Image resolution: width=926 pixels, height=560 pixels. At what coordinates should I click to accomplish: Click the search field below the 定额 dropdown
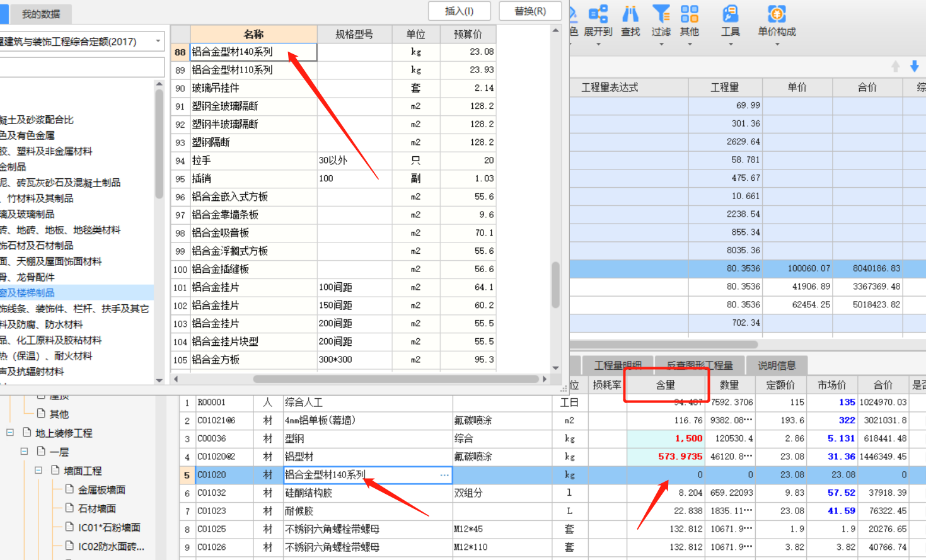pyautogui.click(x=82, y=67)
